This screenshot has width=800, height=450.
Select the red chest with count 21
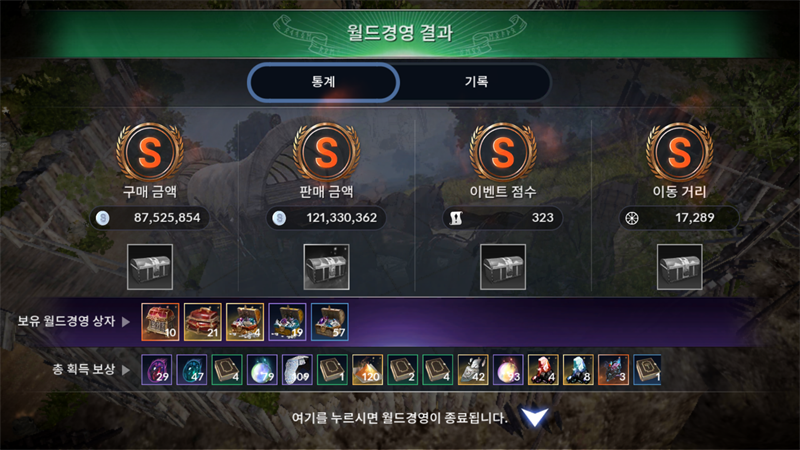[x=203, y=322]
